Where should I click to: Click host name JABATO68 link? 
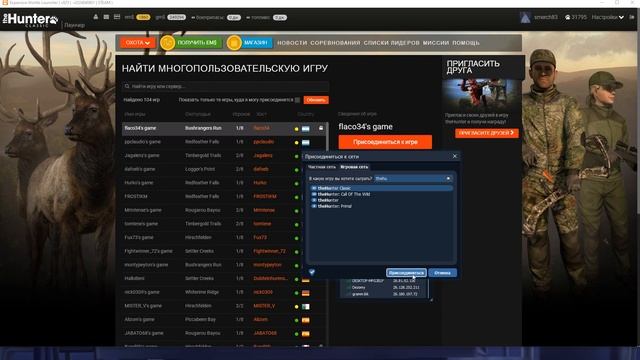(x=265, y=333)
